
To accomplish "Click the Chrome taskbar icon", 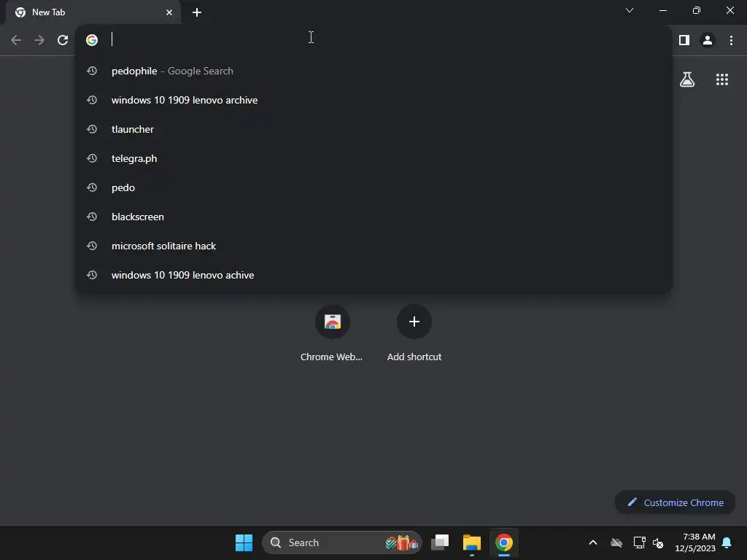I will tap(503, 542).
